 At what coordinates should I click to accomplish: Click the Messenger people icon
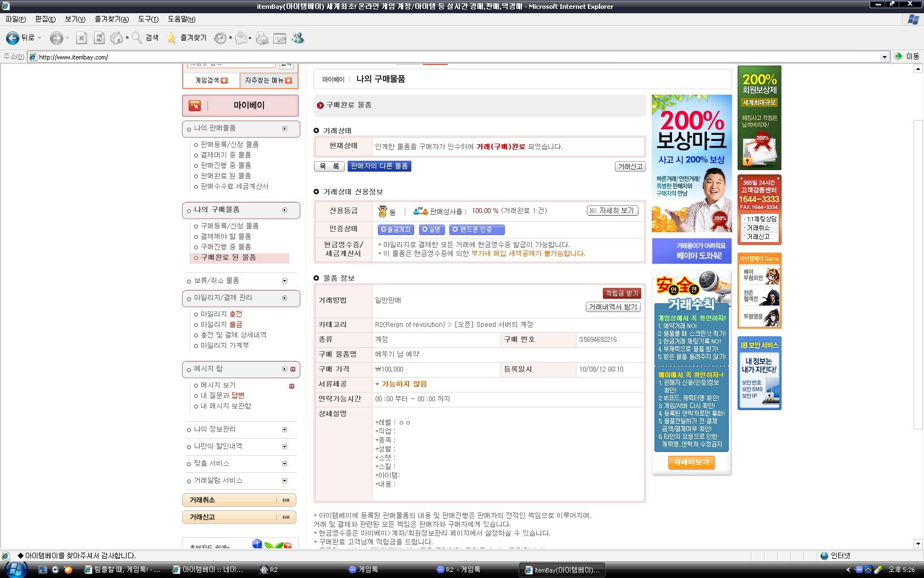pyautogui.click(x=298, y=38)
